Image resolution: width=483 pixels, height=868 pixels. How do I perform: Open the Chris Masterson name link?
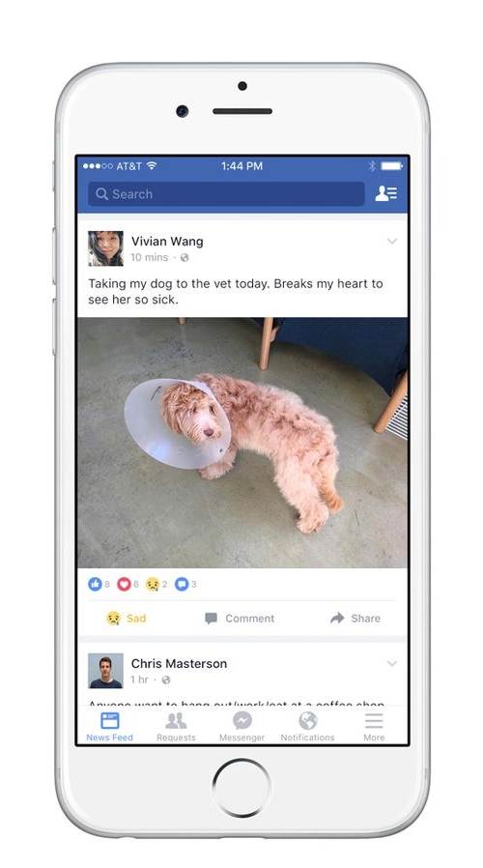tap(179, 663)
